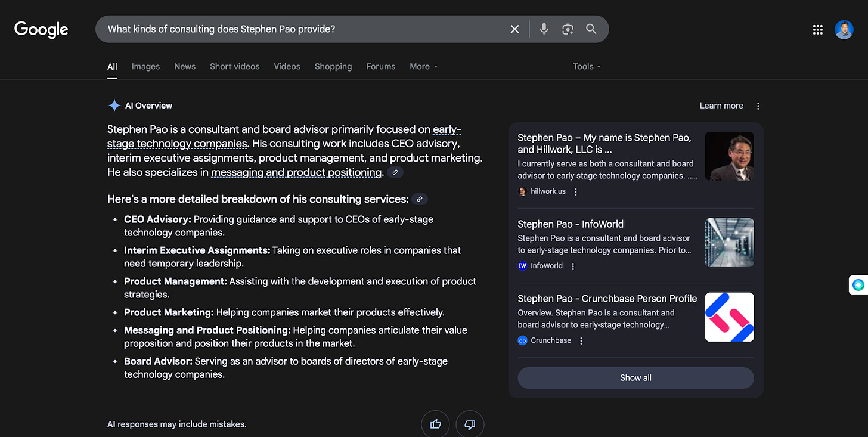The image size is (868, 437).
Task: Switch to the Forums tab
Action: click(x=381, y=67)
